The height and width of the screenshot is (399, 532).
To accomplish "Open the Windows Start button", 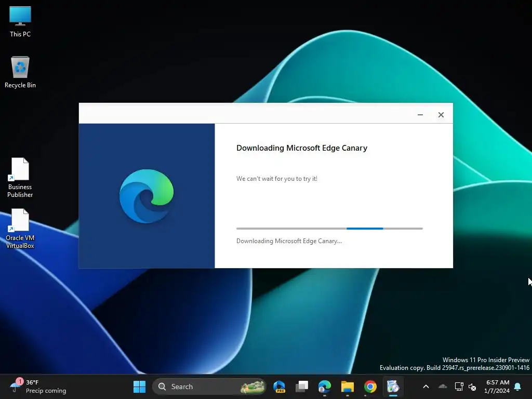I will pos(139,387).
